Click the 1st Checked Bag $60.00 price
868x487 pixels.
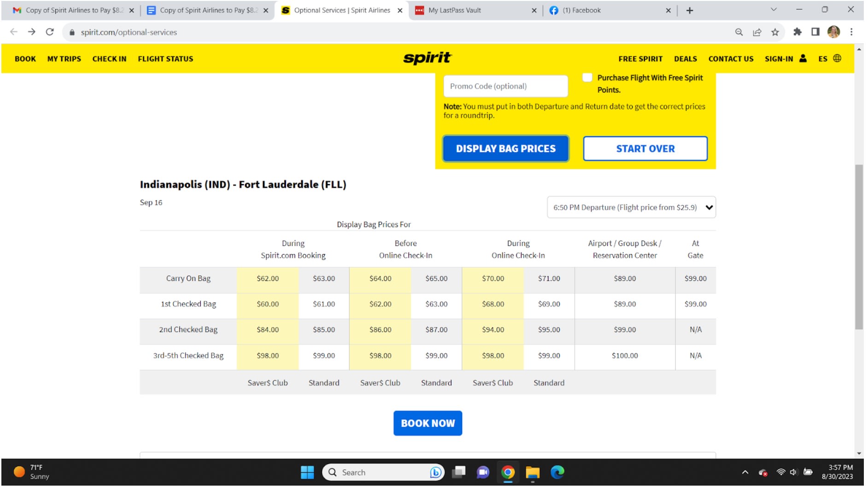tap(268, 304)
